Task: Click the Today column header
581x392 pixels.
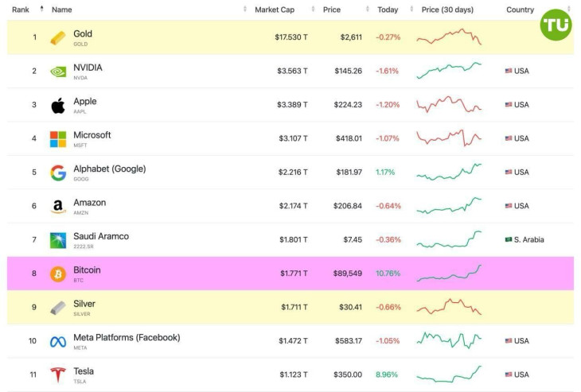Action: 388,10
